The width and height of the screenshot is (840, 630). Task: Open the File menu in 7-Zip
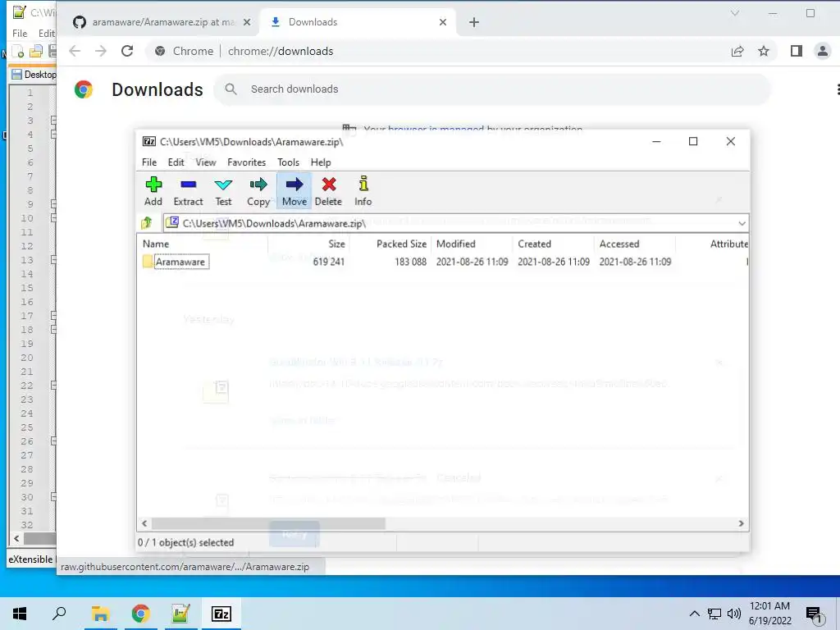pyautogui.click(x=149, y=162)
